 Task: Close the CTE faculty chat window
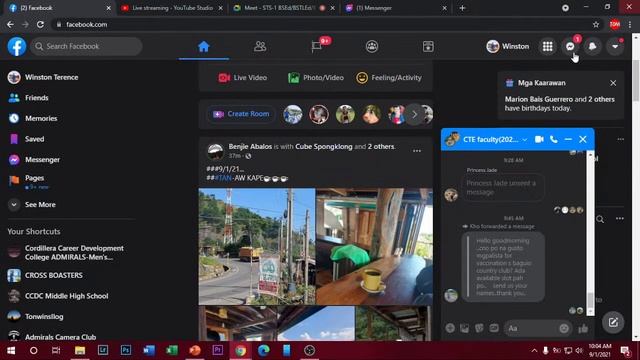pyautogui.click(x=582, y=139)
